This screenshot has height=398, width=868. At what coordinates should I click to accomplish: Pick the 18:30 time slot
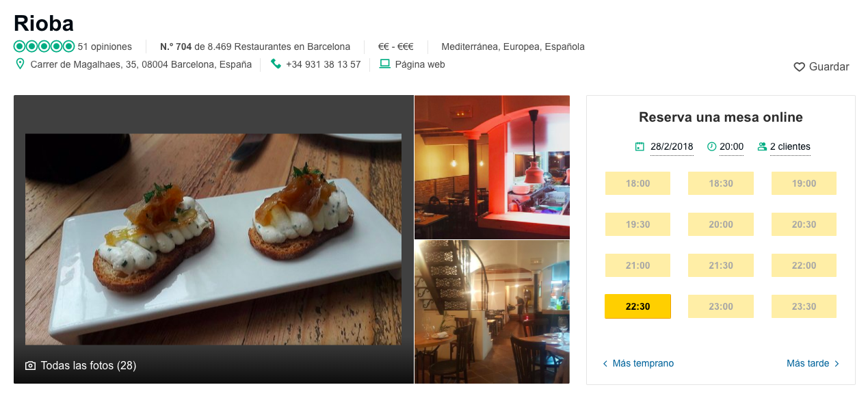coord(721,183)
